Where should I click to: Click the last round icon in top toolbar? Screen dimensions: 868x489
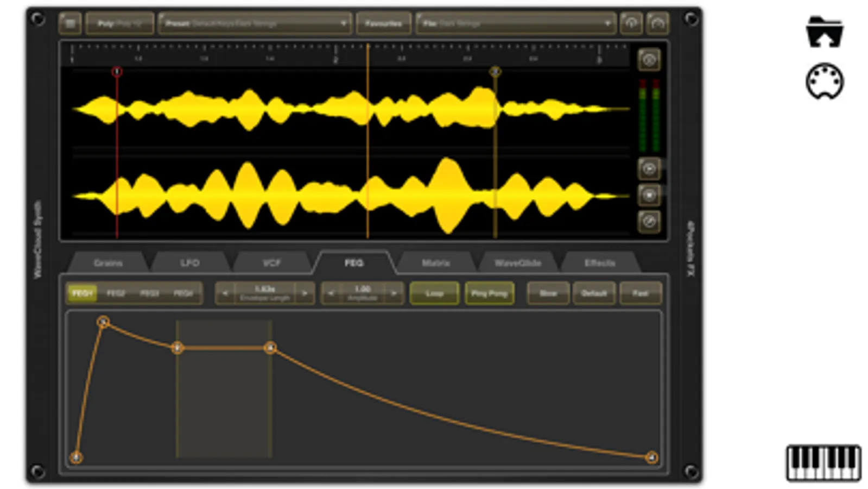click(x=657, y=23)
